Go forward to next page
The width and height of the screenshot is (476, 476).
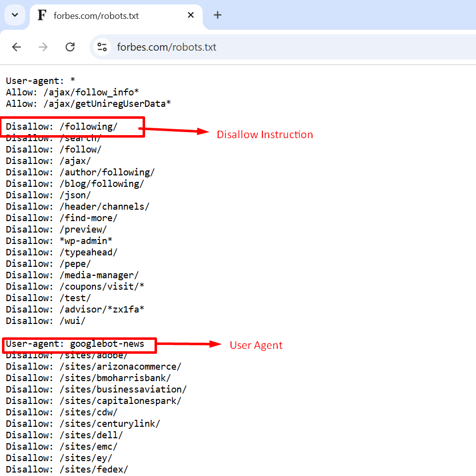click(43, 47)
